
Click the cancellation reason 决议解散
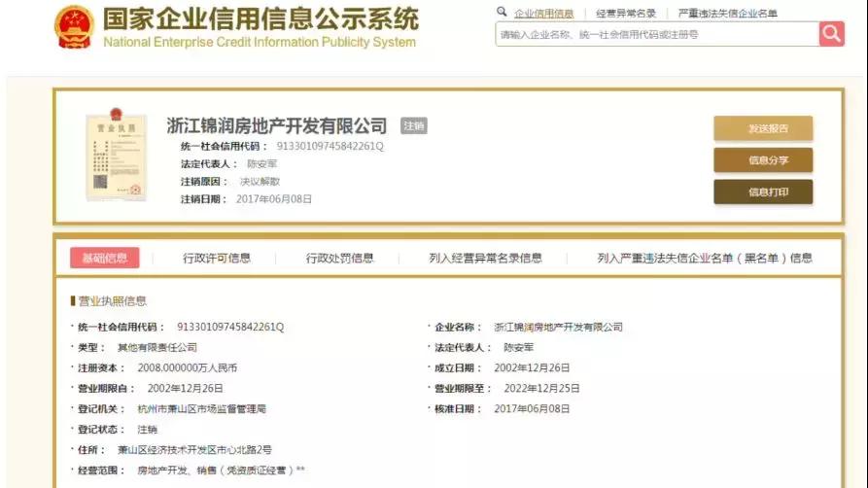click(260, 182)
